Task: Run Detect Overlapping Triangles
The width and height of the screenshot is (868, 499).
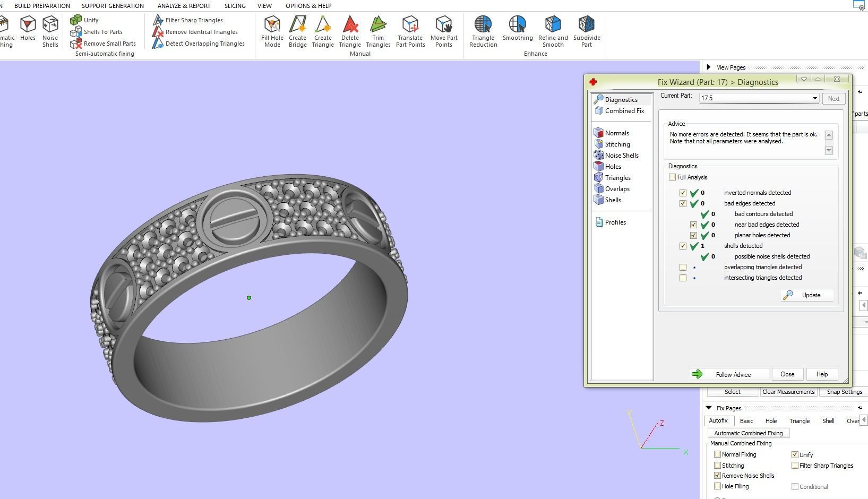Action: click(x=199, y=44)
